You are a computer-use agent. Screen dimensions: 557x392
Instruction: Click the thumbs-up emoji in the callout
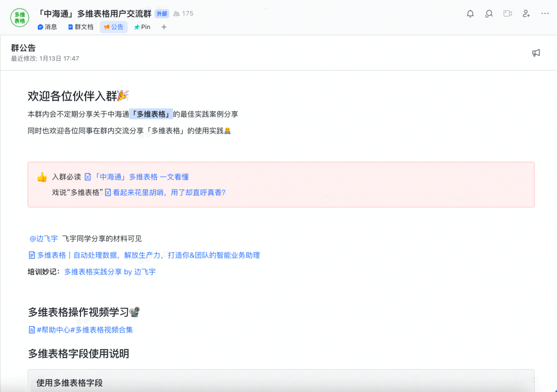tap(42, 177)
